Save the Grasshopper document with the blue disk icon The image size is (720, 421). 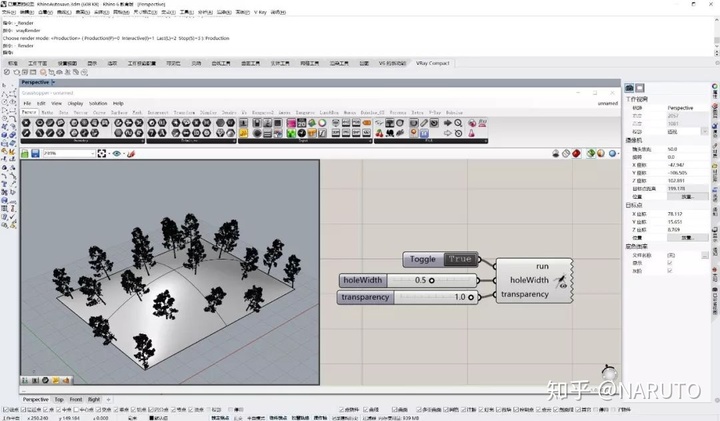click(35, 153)
